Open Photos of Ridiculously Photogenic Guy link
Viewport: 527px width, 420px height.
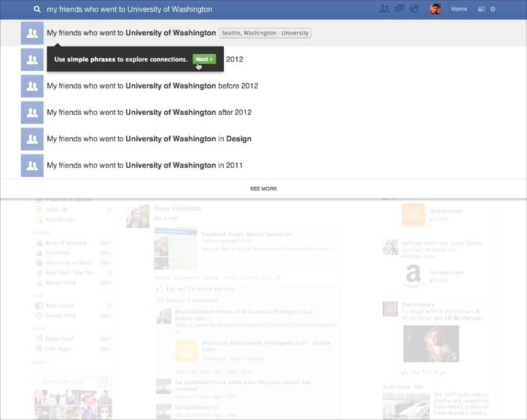[266, 346]
